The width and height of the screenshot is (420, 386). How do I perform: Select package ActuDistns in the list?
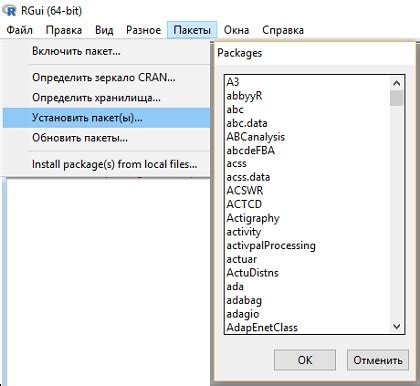tap(307, 273)
